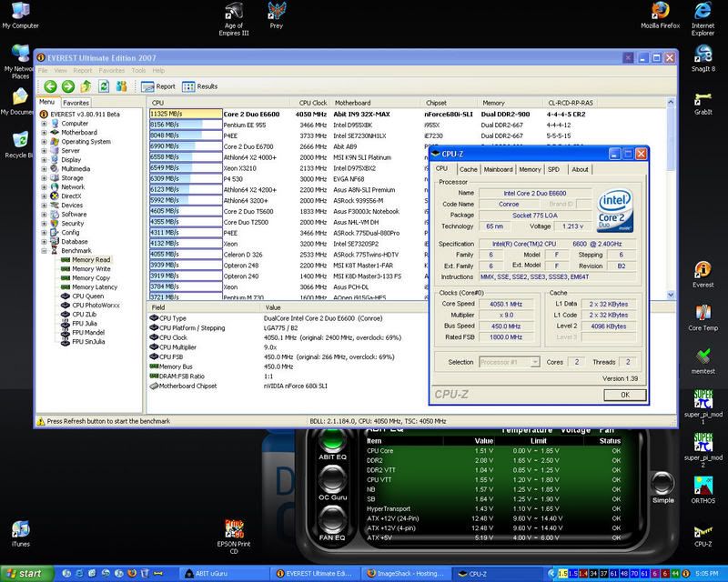The image size is (728, 582).
Task: Open the Results toolbar button
Action: coord(199,86)
